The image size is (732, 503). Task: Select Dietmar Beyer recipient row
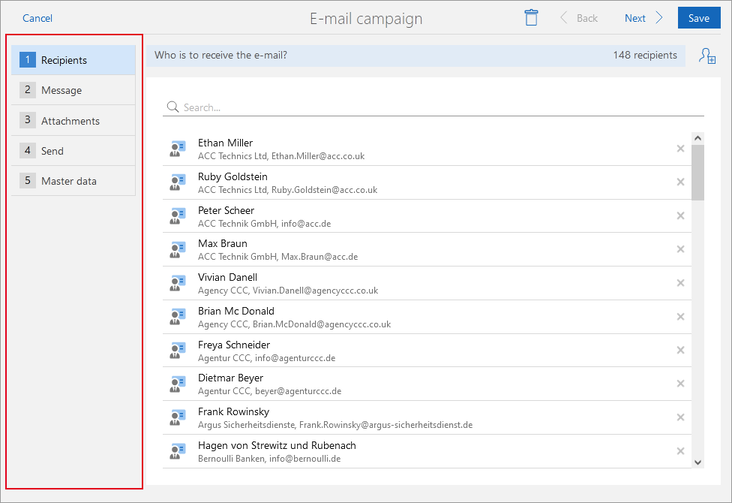tap(420, 384)
